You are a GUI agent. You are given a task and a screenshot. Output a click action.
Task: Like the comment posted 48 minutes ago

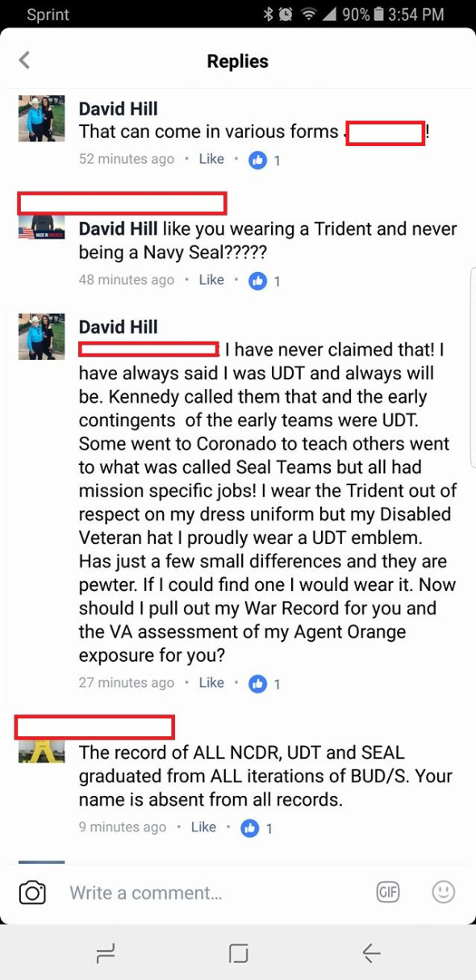pyautogui.click(x=211, y=280)
